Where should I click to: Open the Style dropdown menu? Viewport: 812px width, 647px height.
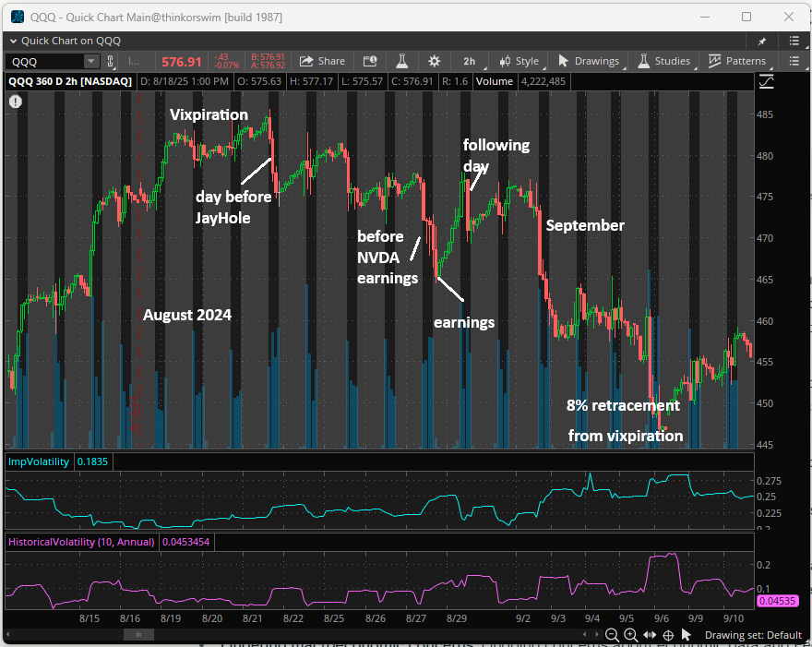519,61
